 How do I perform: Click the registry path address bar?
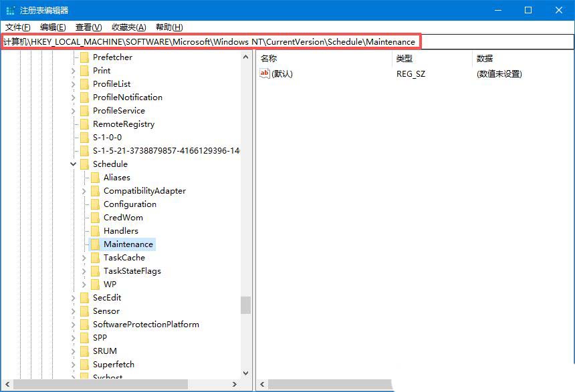click(287, 42)
